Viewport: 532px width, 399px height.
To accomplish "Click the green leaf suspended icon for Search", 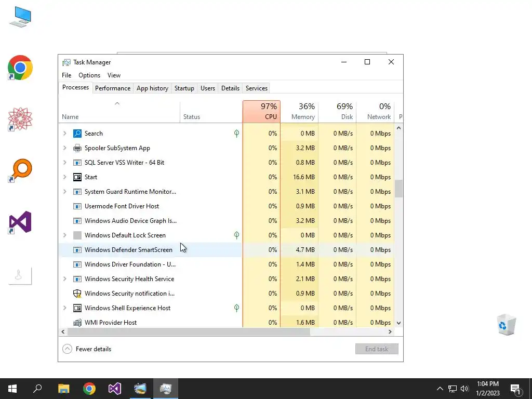I will (x=236, y=134).
